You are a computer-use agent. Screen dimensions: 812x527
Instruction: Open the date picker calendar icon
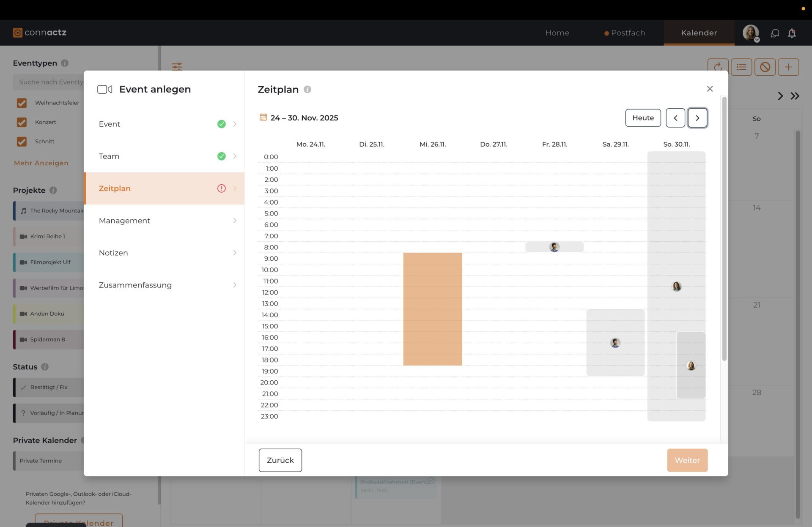[x=263, y=117]
